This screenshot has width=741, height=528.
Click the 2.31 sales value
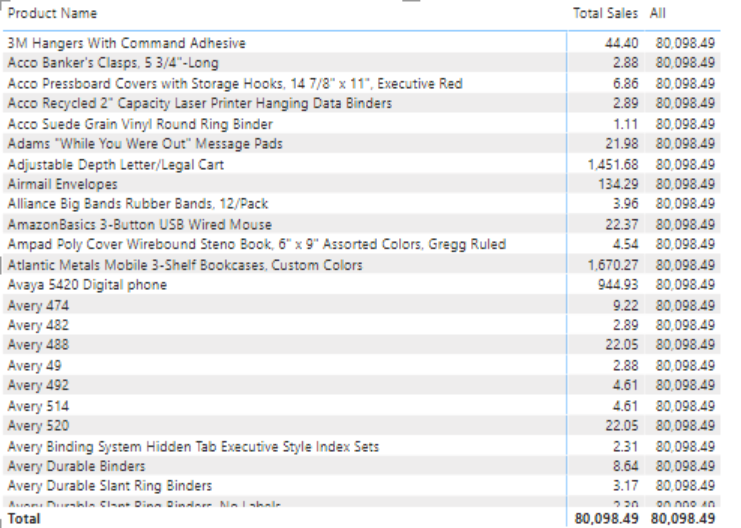[x=625, y=447]
